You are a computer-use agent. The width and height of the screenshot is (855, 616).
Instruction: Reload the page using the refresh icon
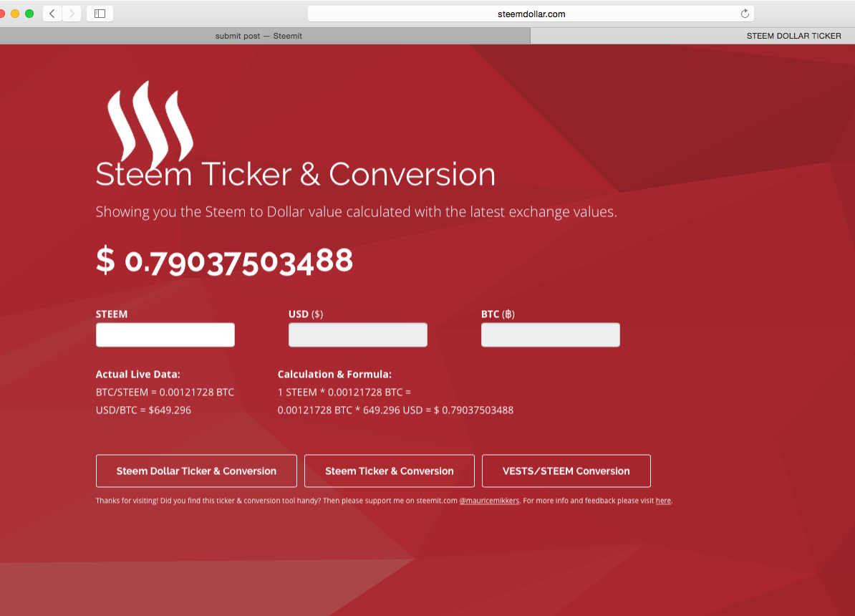pos(745,14)
